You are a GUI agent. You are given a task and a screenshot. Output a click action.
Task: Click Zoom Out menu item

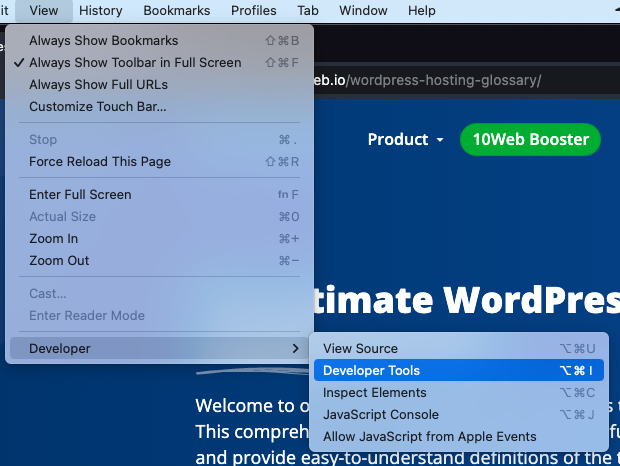59,261
